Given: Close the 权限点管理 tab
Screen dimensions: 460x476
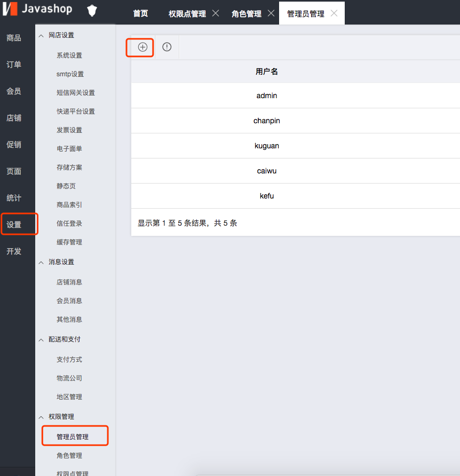Looking at the screenshot, I should click(x=216, y=13).
